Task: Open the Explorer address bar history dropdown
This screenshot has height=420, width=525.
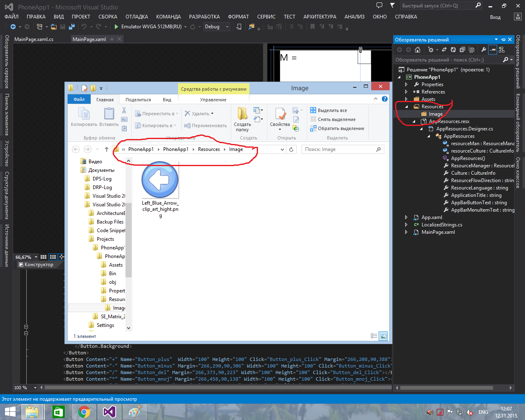Action: pyautogui.click(x=282, y=149)
